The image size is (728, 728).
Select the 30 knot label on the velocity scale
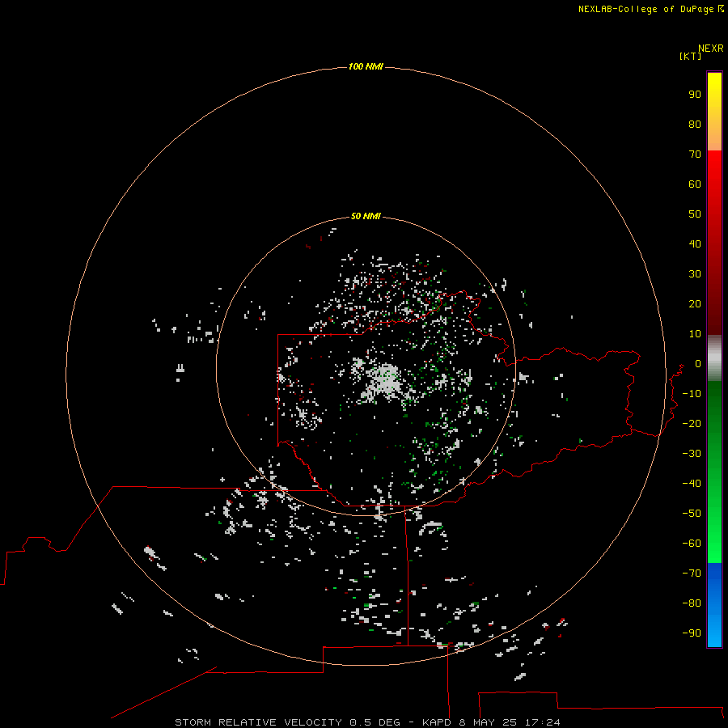click(695, 274)
